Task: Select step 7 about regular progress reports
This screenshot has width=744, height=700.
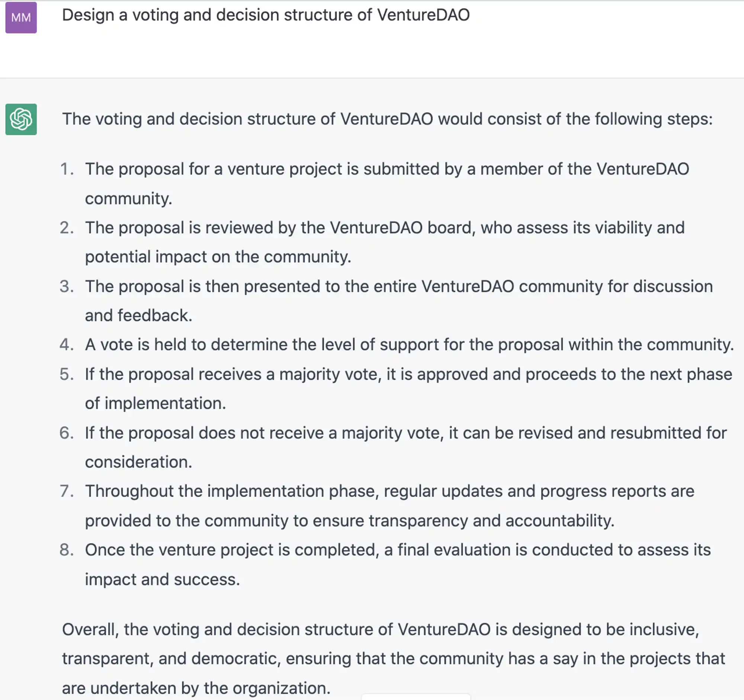Action: pos(389,506)
